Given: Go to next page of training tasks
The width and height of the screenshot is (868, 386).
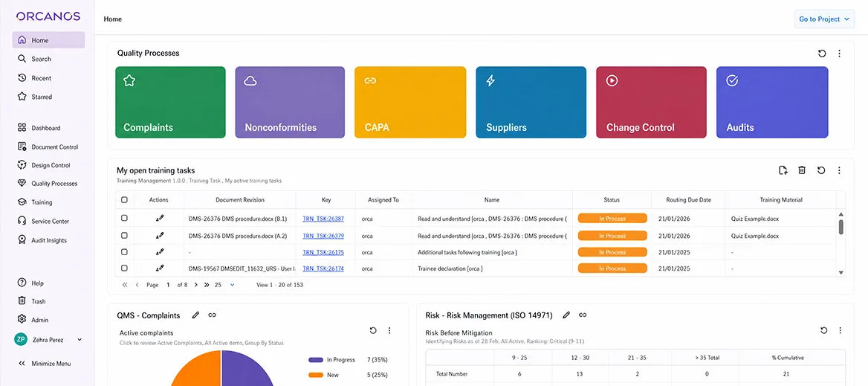Looking at the screenshot, I should click(195, 285).
